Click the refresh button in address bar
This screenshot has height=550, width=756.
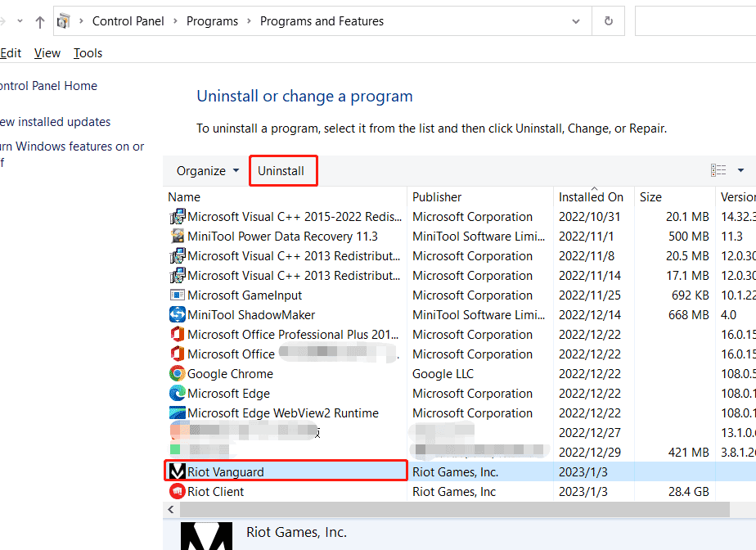[x=608, y=21]
